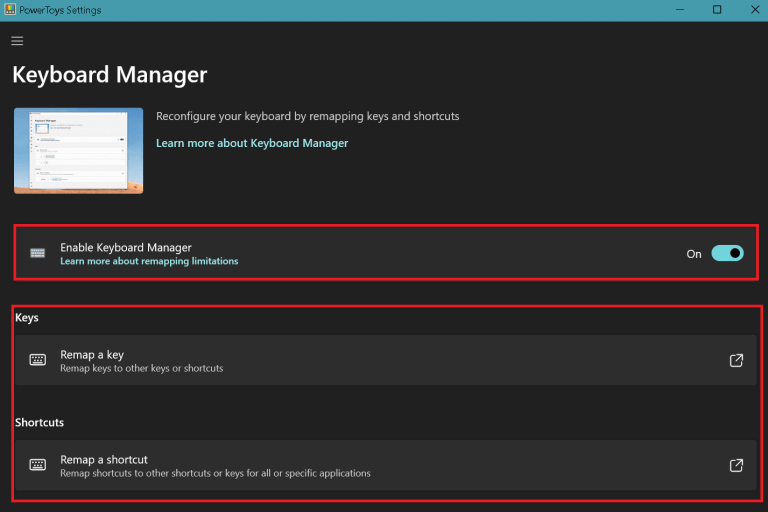Click keyboard icon next to Remap a shortcut
Image resolution: width=768 pixels, height=512 pixels.
38,465
